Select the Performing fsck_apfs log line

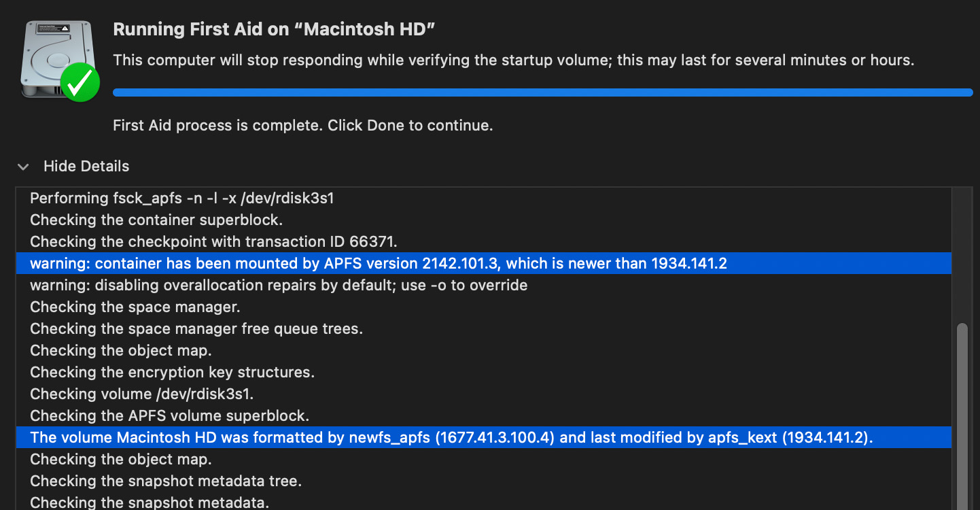pos(182,199)
